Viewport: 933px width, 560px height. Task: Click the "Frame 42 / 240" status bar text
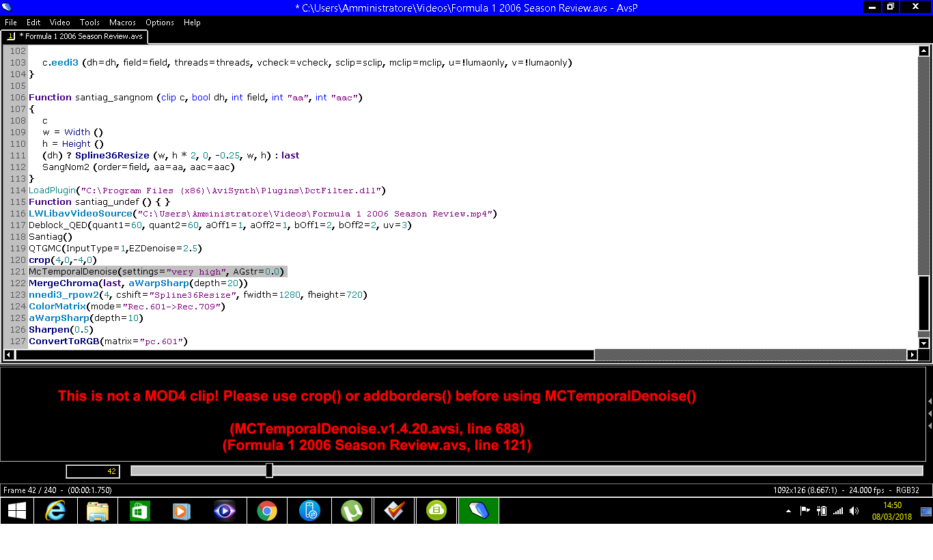(57, 490)
